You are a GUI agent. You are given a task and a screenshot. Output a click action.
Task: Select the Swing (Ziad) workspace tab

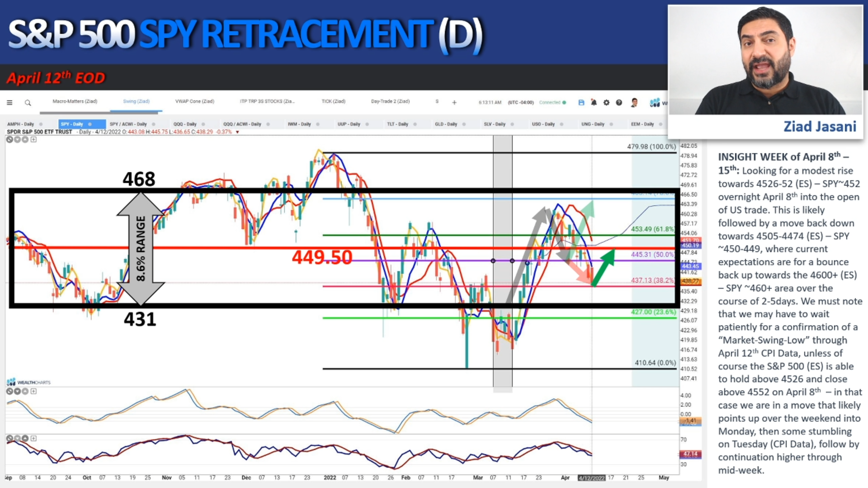point(136,101)
